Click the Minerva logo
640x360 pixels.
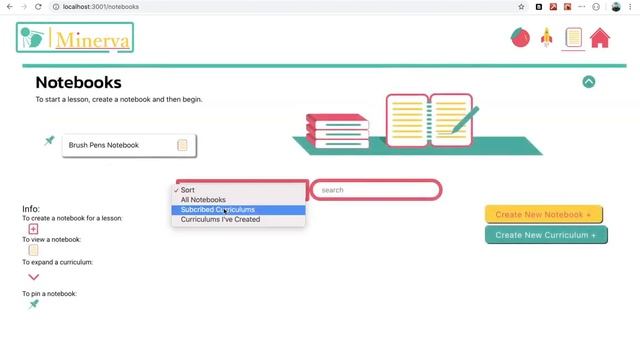point(75,38)
